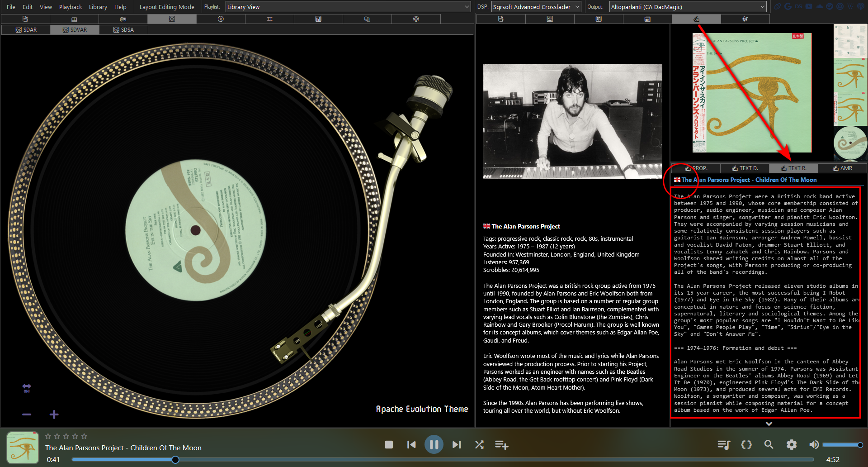Expand text with the down chevron below biography
868x467 pixels.
[x=769, y=424]
